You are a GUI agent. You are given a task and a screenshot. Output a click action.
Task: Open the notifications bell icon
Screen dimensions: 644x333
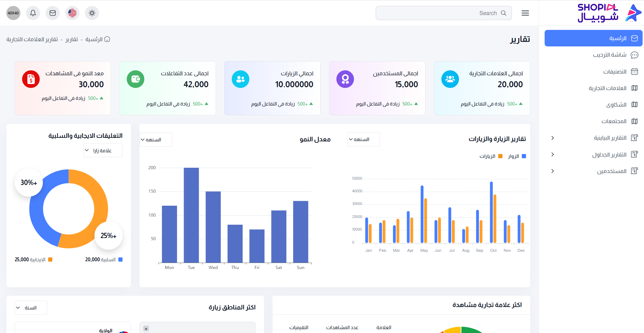33,13
